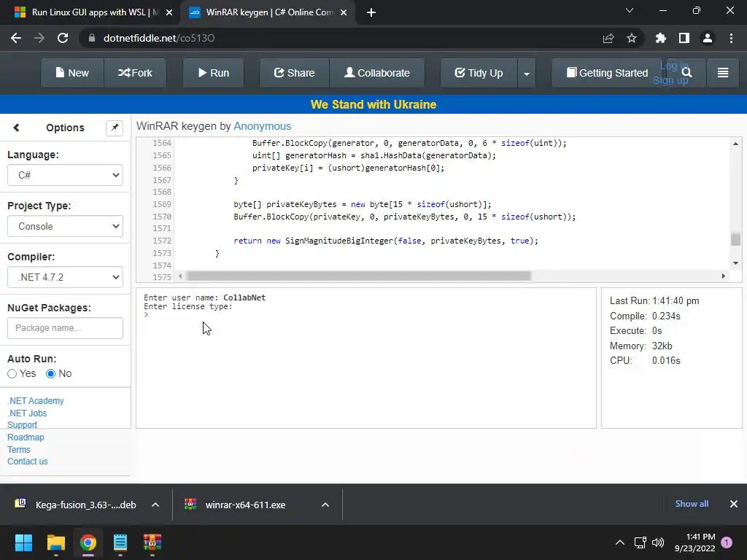Toggle the browser side panel icon

[684, 38]
